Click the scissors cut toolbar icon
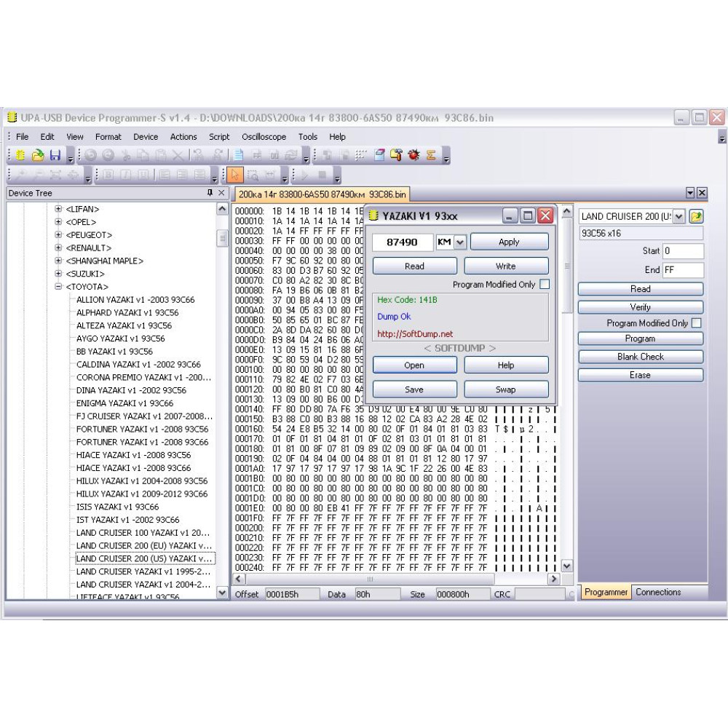 [125, 155]
